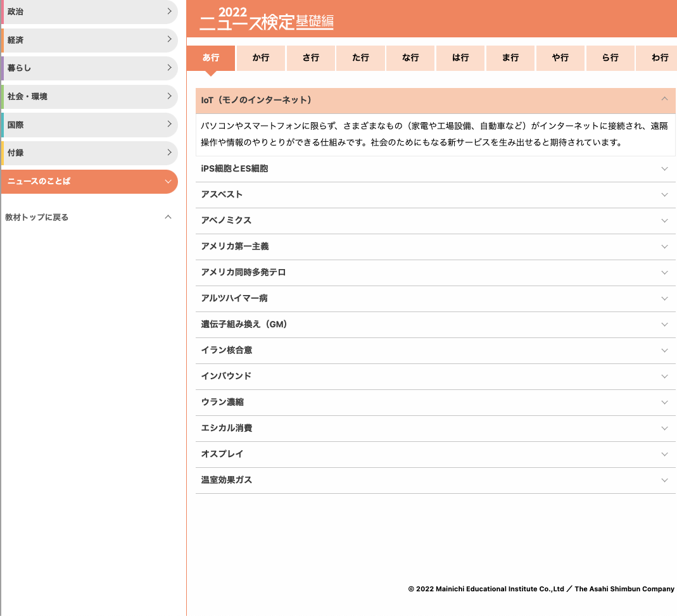Click the arrow icon on 国際 item
This screenshot has height=616, width=677.
169,124
